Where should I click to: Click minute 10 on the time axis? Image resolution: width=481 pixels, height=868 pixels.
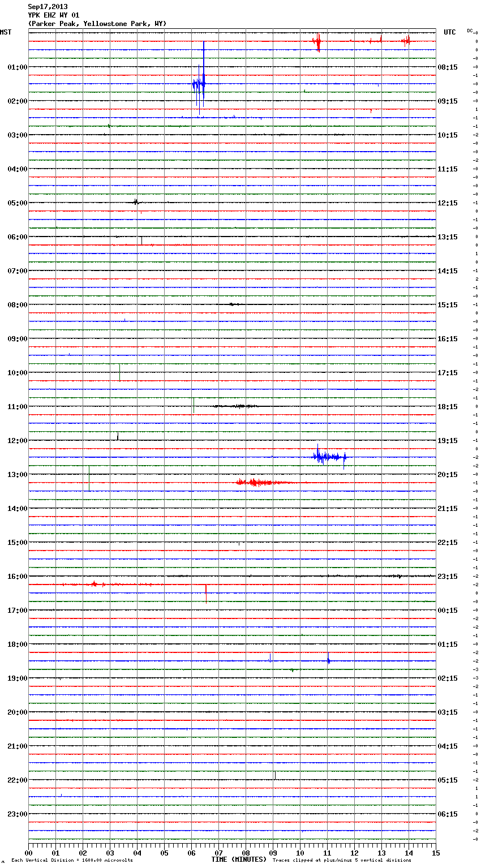[300, 853]
